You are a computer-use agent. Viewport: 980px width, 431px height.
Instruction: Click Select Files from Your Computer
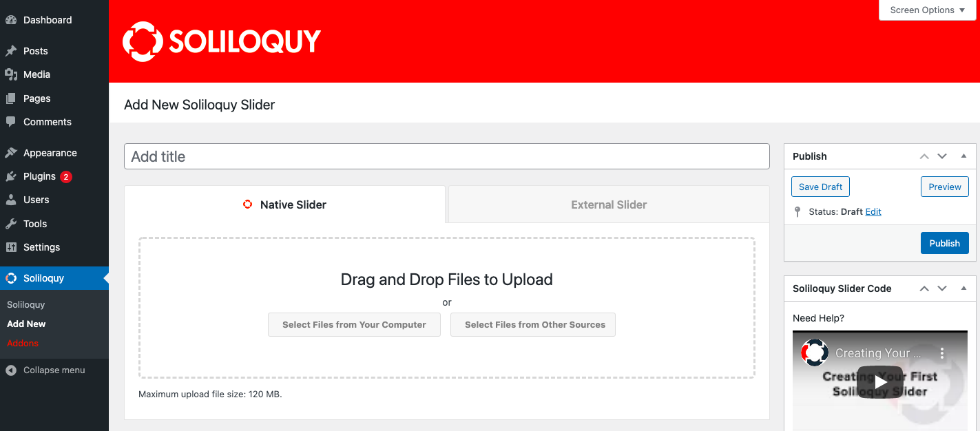354,324
